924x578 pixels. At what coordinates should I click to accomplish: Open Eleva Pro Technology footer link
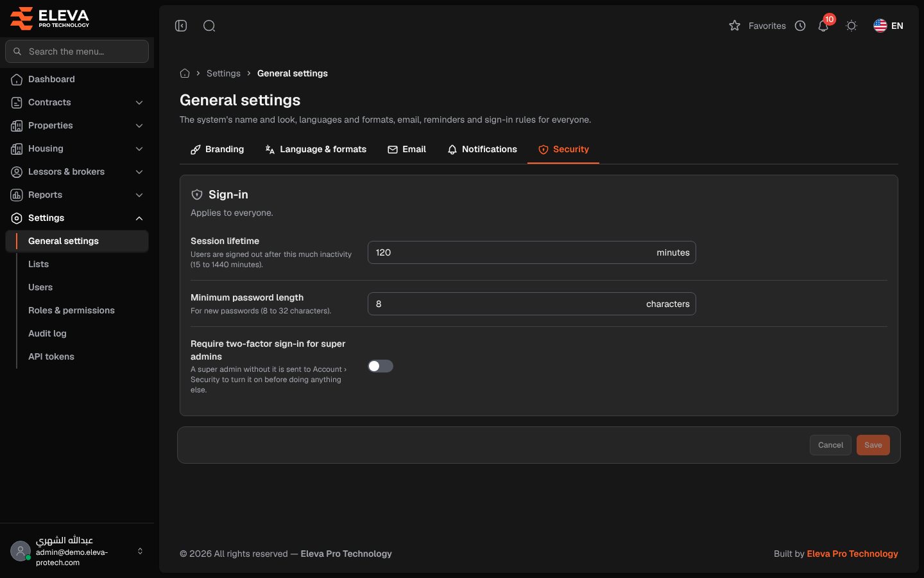[852, 554]
